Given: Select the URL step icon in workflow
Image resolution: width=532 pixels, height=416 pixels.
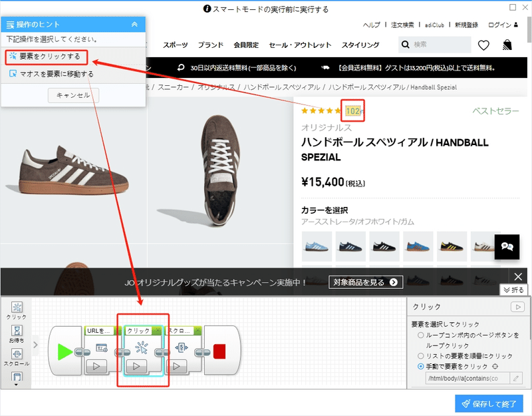Looking at the screenshot, I should point(102,348).
